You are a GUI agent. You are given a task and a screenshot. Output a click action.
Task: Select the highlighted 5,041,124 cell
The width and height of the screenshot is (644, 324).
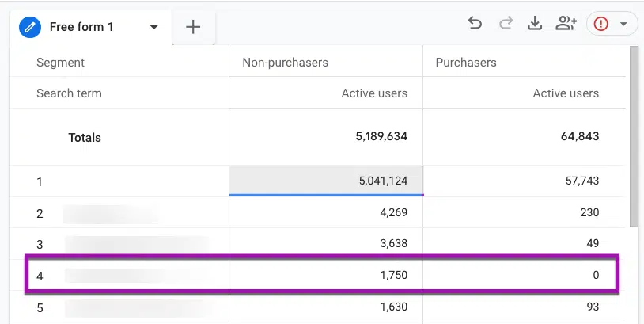pyautogui.click(x=326, y=181)
